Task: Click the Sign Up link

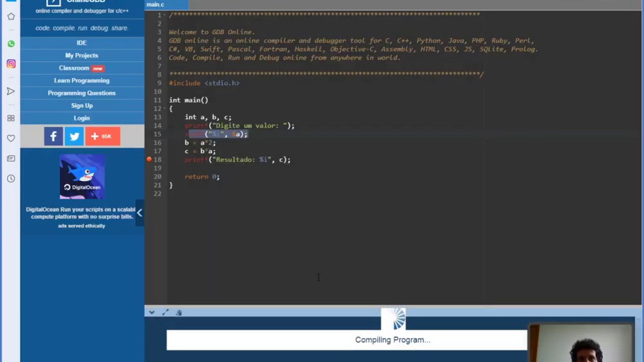Action: tap(82, 106)
